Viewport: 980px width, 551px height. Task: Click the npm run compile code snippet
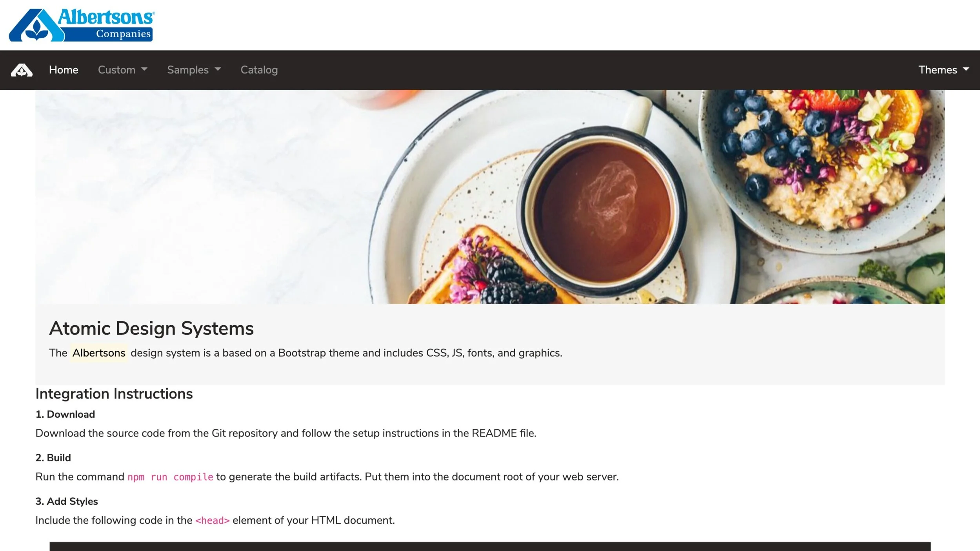(171, 477)
